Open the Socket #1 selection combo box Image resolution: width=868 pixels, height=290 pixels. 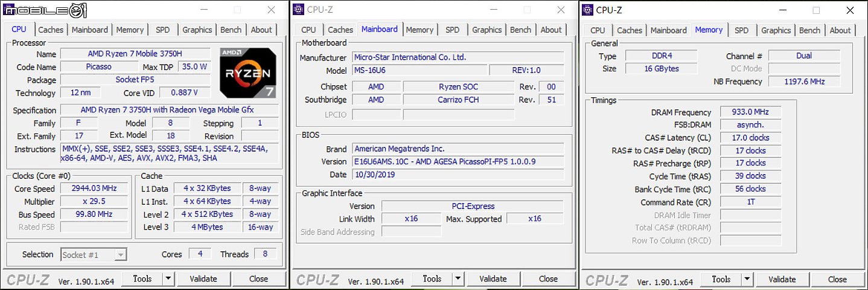pos(94,255)
